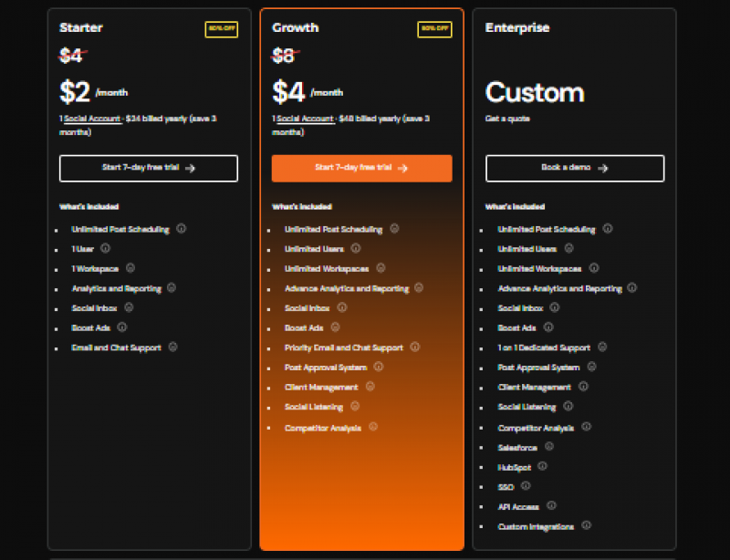This screenshot has width=730, height=560.
Task: Open the SSO info icon in Enterprise
Action: tap(526, 485)
